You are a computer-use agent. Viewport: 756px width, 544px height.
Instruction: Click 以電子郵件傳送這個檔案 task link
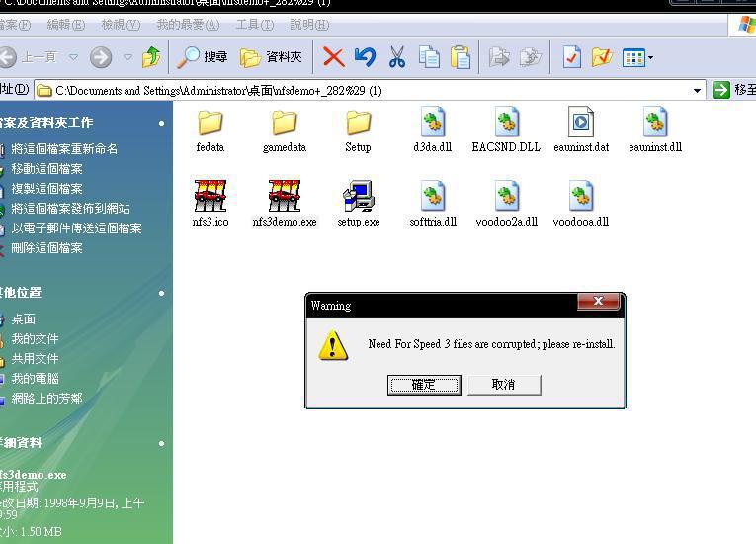pyautogui.click(x=76, y=228)
